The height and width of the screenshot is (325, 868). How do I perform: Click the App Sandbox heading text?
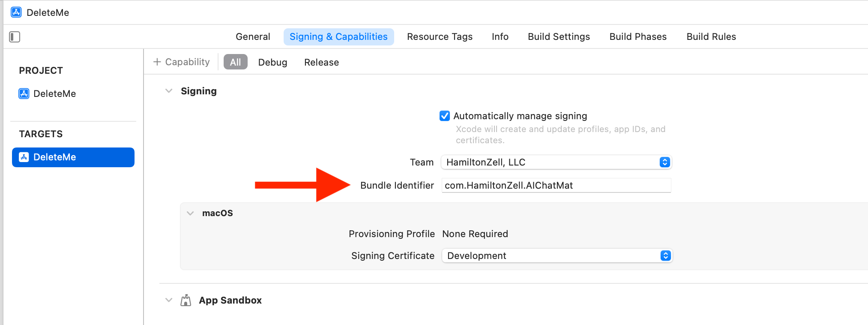230,300
